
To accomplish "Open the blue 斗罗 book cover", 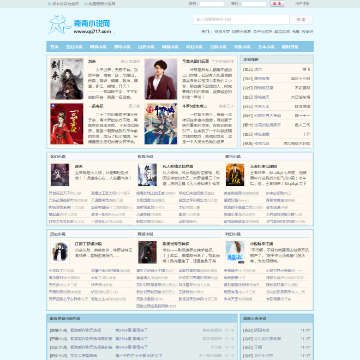I will pyautogui.click(x=161, y=124).
